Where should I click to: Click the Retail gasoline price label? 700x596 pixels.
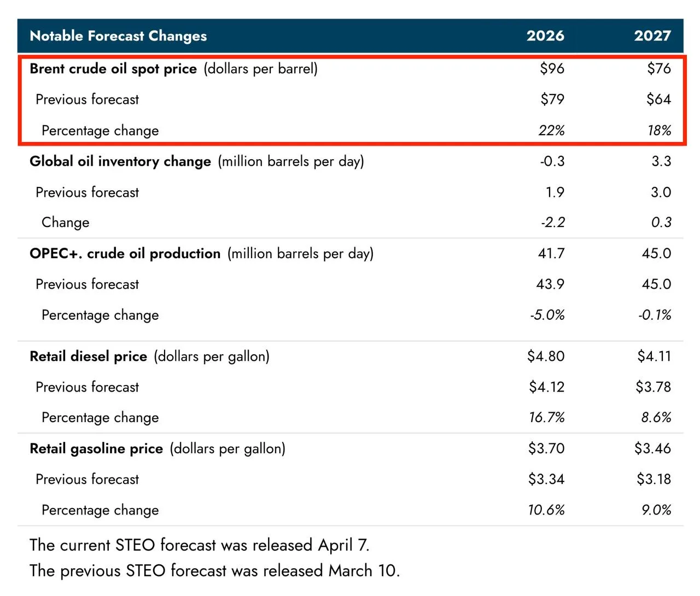coord(96,449)
